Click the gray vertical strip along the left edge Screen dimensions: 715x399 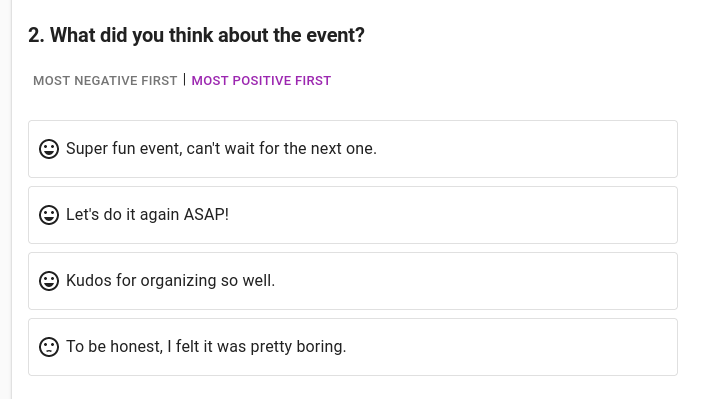coord(6,199)
